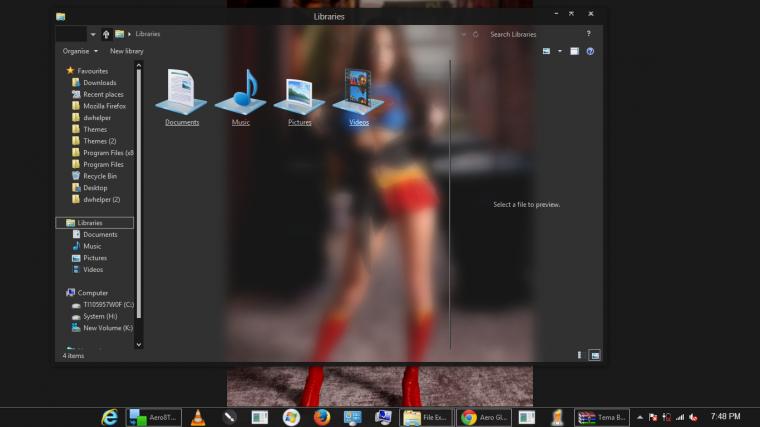Select Libraries in navigation pane

pos(95,223)
